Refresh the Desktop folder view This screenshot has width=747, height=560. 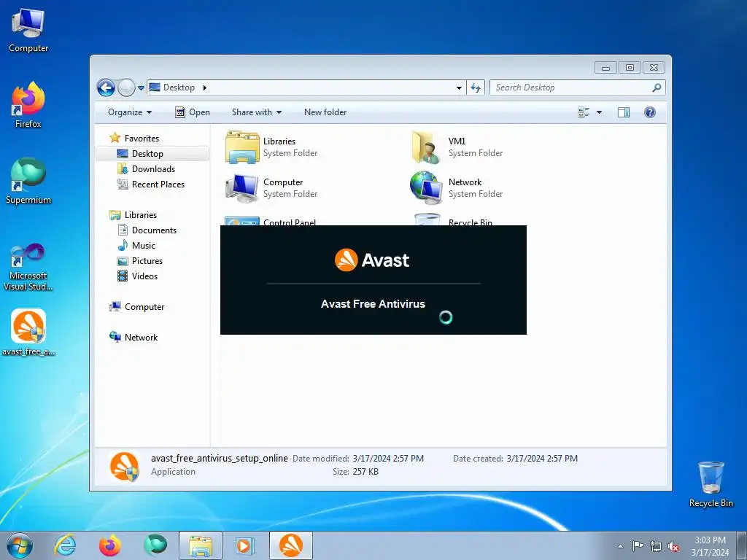point(476,87)
